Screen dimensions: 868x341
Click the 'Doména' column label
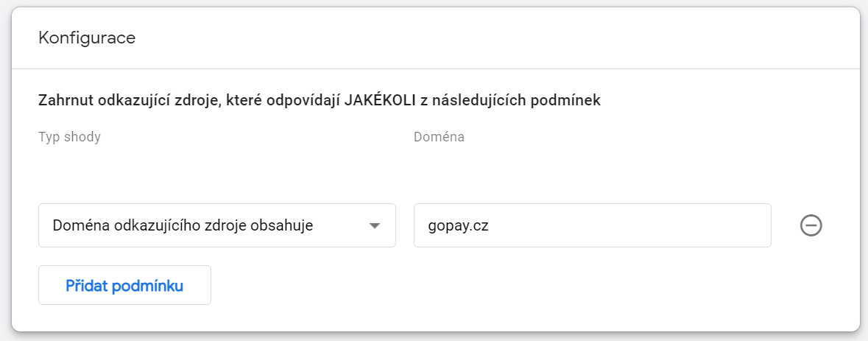[x=439, y=137]
